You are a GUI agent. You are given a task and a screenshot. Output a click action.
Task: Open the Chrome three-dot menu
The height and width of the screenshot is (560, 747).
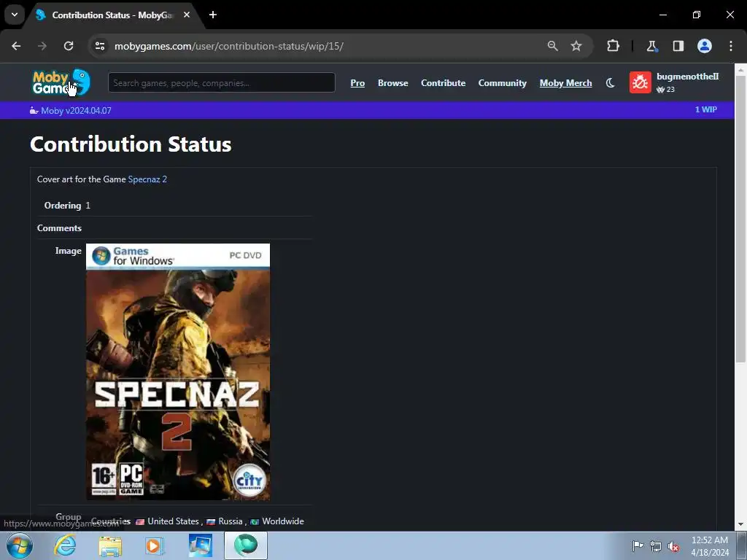pos(731,46)
